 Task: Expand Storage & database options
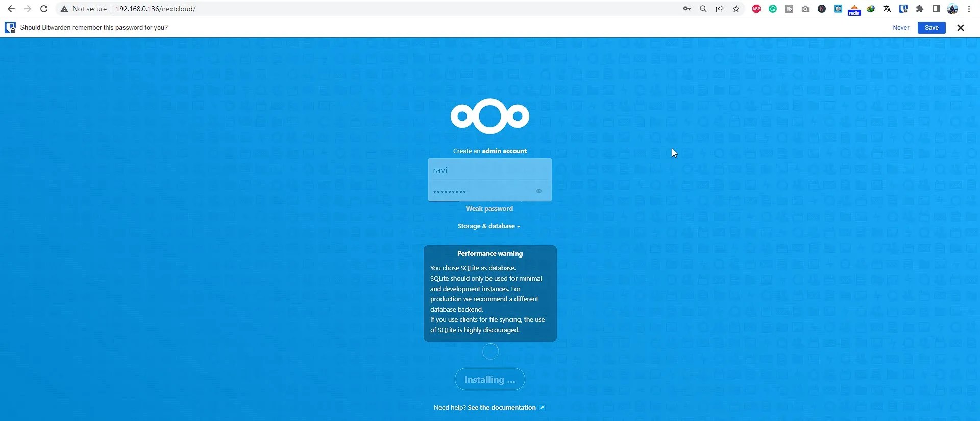coord(489,226)
